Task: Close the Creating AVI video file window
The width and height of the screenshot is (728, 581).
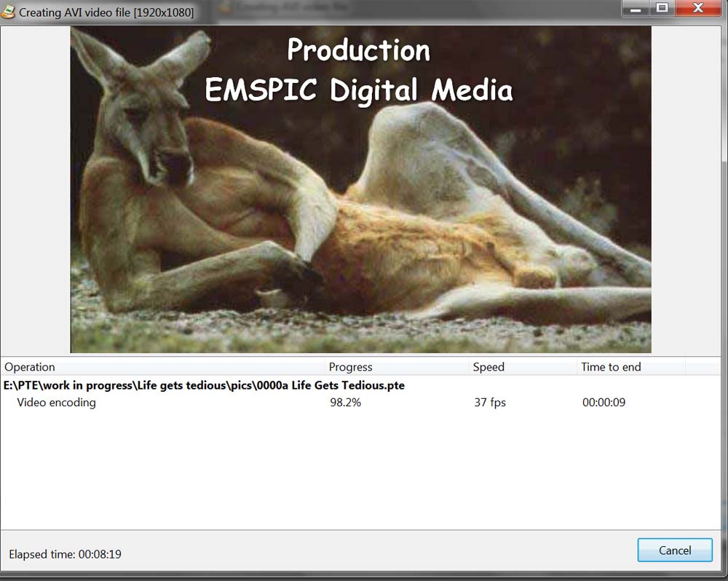Action: tap(698, 8)
